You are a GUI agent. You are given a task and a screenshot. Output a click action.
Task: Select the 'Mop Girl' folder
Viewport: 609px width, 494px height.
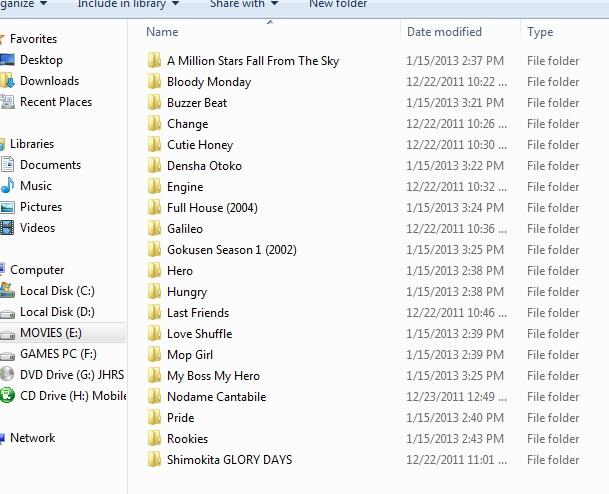tap(190, 355)
